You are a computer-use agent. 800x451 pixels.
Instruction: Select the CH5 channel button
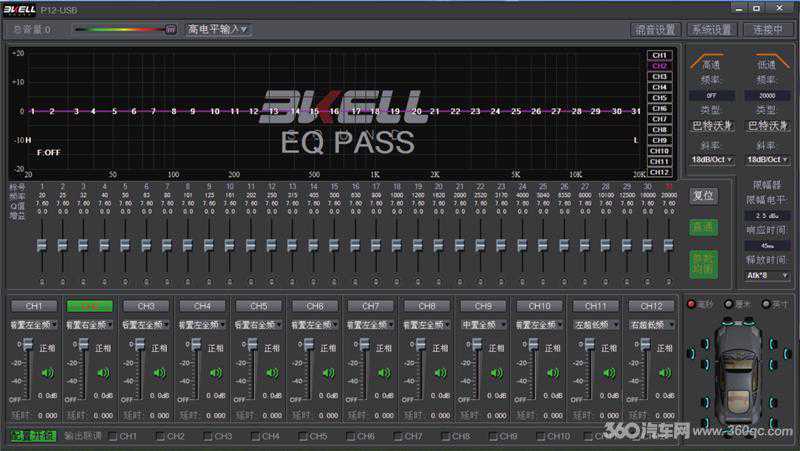click(258, 305)
